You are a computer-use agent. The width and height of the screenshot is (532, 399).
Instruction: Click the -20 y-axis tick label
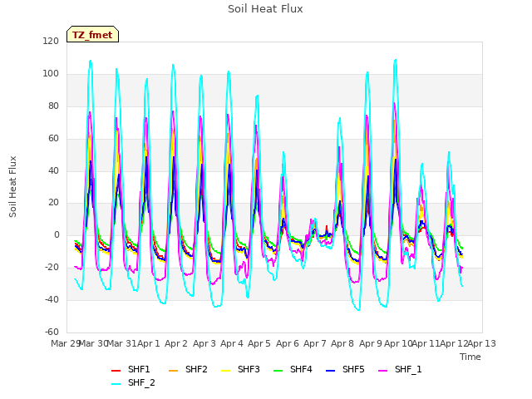tap(52, 268)
